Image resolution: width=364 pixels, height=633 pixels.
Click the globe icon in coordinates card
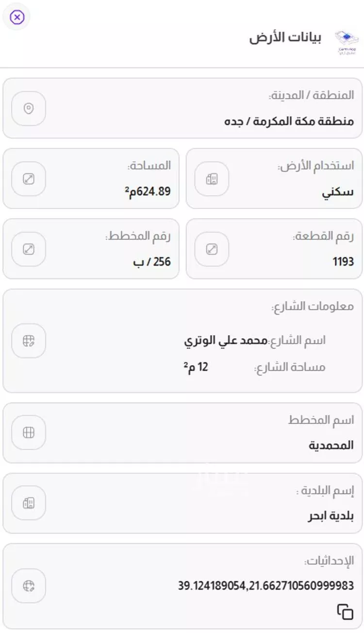click(x=29, y=586)
